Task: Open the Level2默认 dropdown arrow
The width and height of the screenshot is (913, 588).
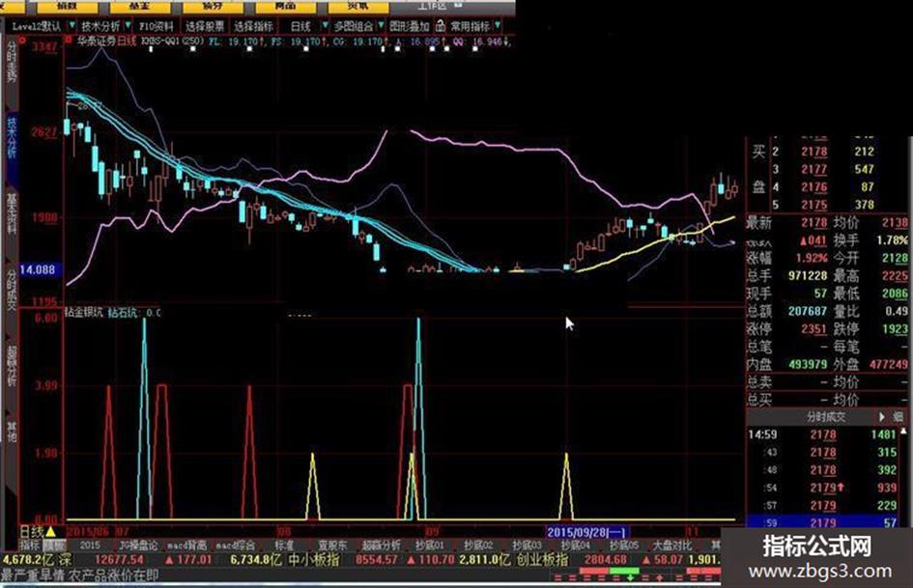Action: coord(72,26)
